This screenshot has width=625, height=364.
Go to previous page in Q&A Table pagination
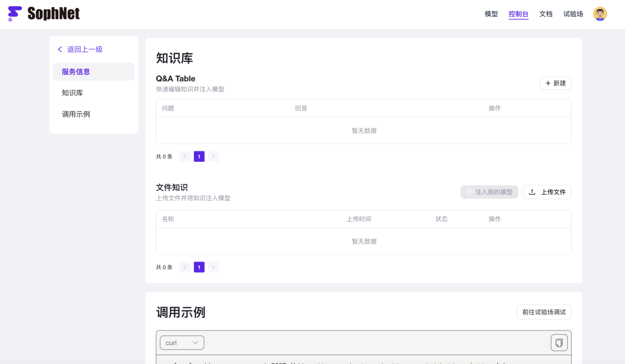185,156
